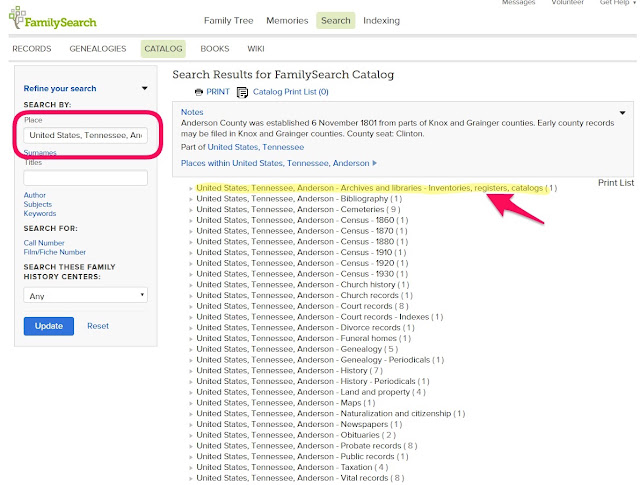Open Anderson - History - Periodicals entry

313,381
